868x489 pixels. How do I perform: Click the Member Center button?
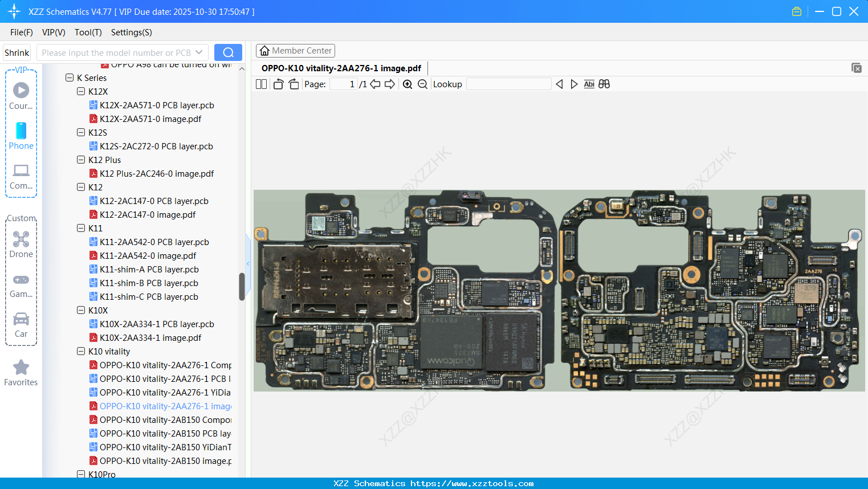(x=295, y=51)
